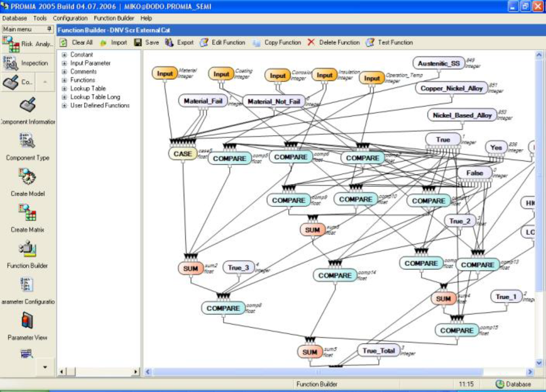546x392 pixels.
Task: Expand the Input Parameter tree node
Action: pos(64,63)
